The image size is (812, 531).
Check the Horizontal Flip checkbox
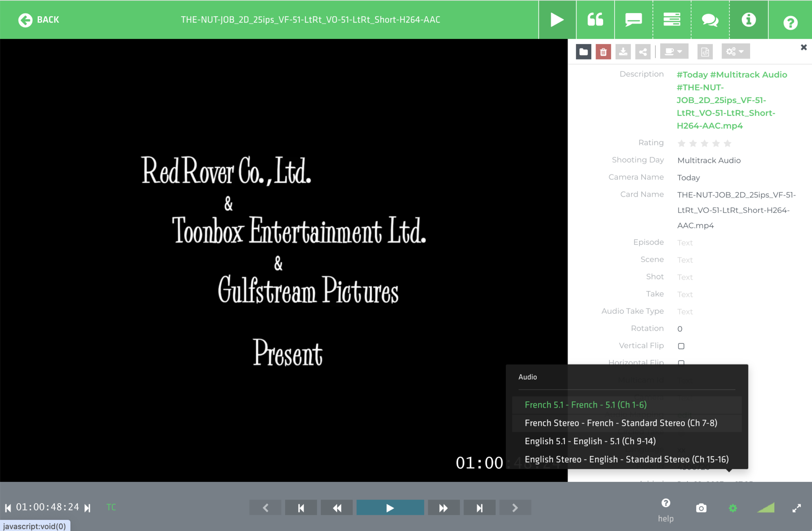(x=681, y=363)
